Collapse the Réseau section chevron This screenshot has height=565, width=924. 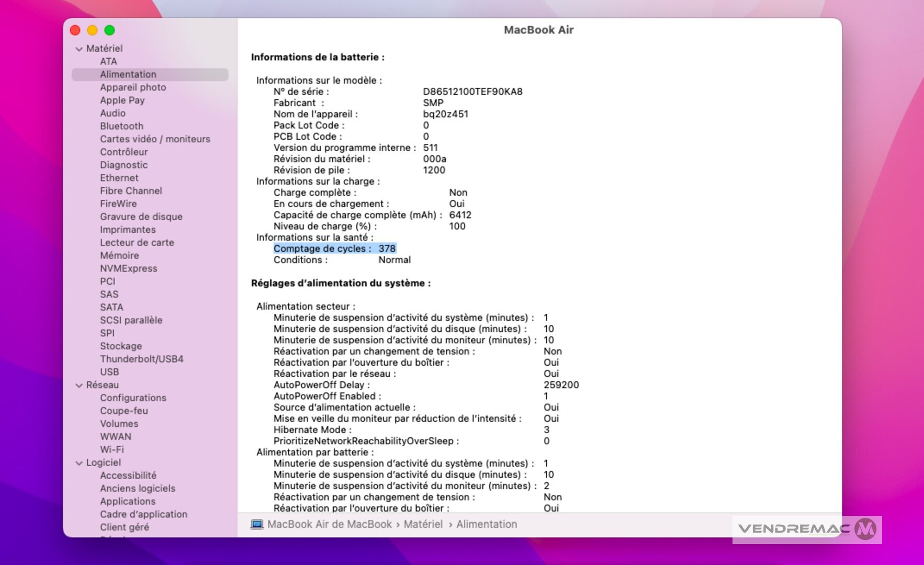(79, 386)
